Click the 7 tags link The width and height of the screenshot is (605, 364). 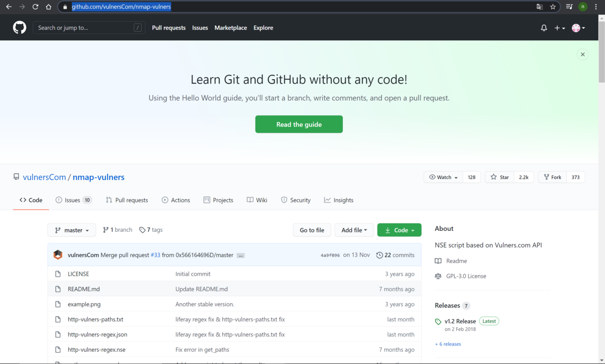click(151, 230)
